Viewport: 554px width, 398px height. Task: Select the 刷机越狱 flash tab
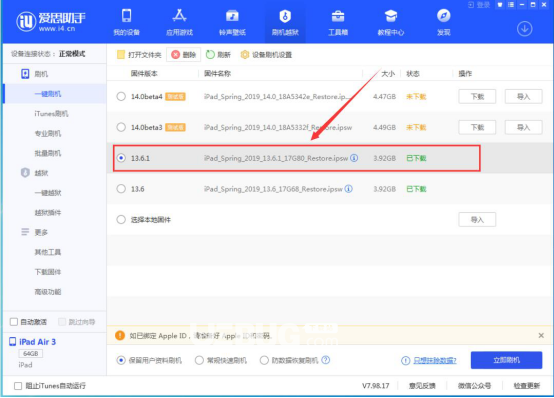click(285, 22)
